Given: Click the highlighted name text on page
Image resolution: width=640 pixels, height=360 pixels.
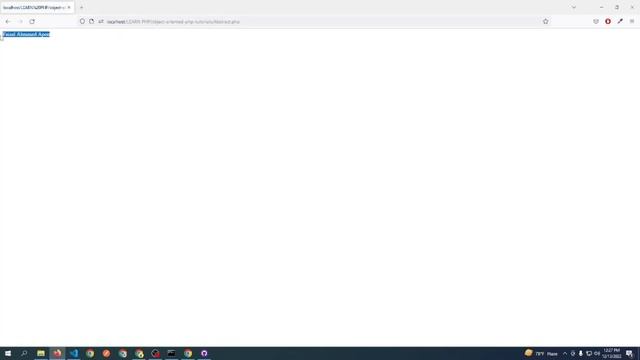Looking at the screenshot, I should tap(26, 34).
